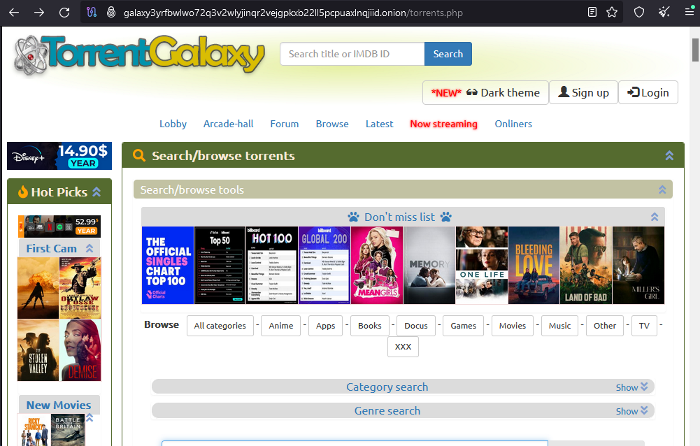Collapse the First Cam section
700x446 pixels.
pyautogui.click(x=89, y=248)
